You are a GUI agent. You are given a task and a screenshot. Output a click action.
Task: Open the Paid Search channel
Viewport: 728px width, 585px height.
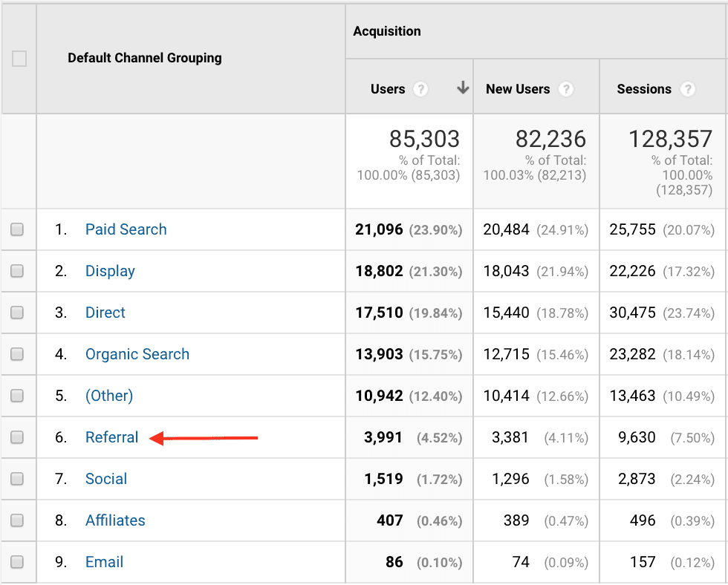click(x=126, y=229)
